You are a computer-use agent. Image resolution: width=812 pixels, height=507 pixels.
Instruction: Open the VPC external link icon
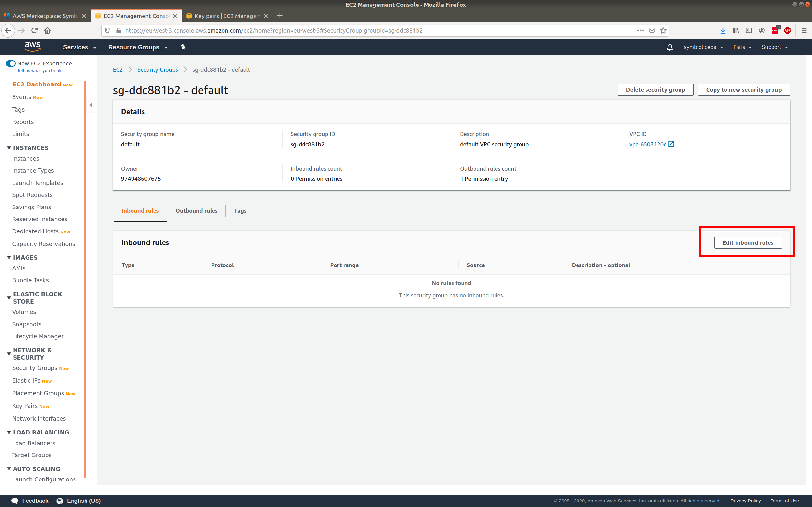pyautogui.click(x=671, y=144)
